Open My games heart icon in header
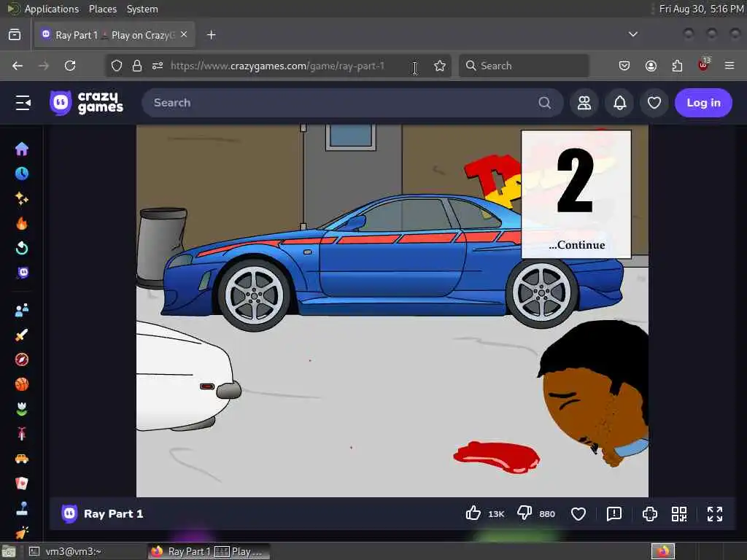The image size is (747, 560). pos(654,103)
